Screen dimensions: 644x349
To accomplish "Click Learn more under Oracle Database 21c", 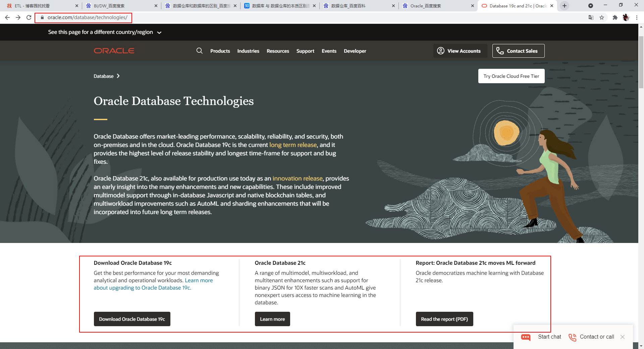I will pos(272,319).
